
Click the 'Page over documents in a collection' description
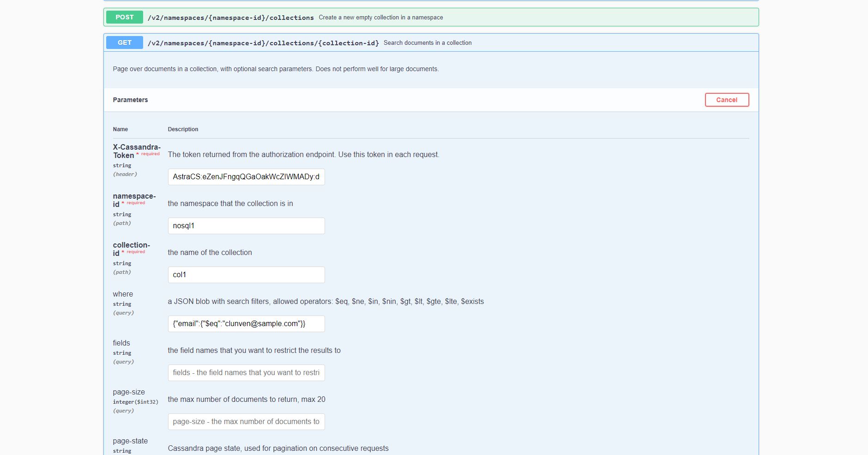pyautogui.click(x=276, y=69)
